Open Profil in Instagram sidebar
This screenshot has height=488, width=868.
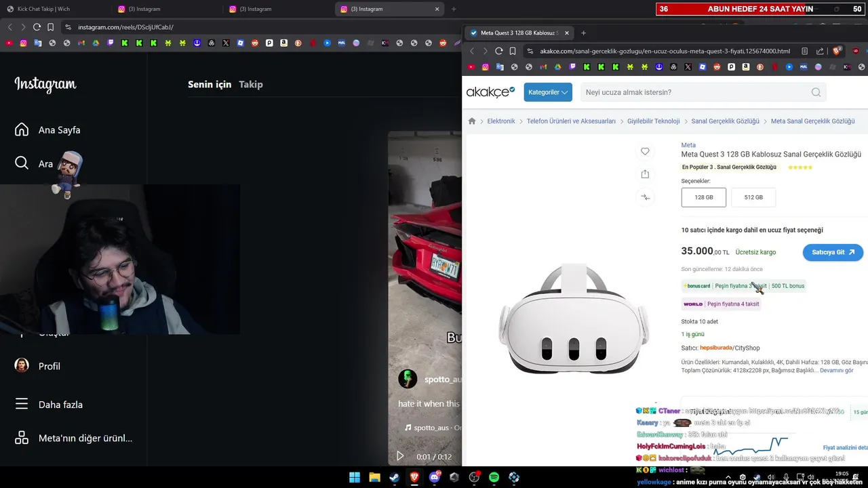[x=37, y=366]
